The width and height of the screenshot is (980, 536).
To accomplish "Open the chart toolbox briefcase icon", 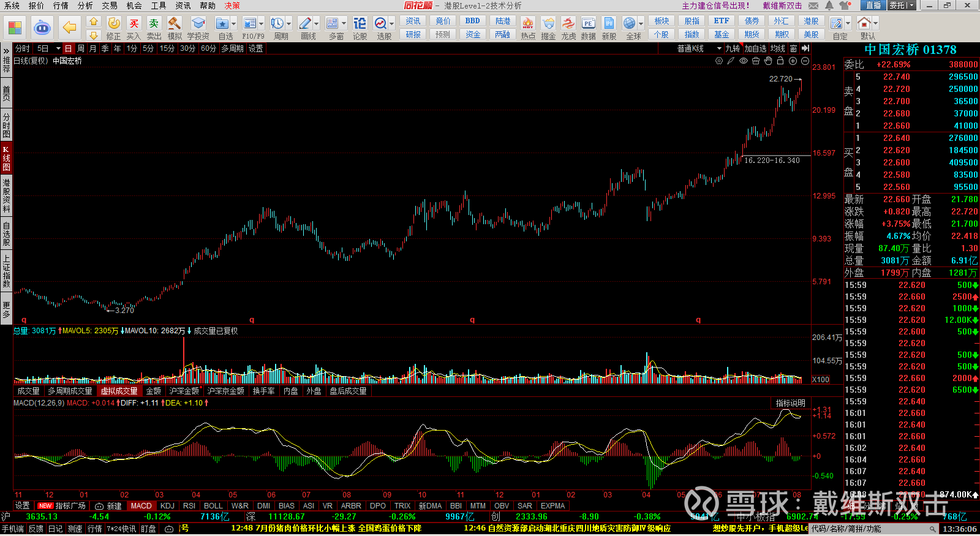I will coord(756,61).
